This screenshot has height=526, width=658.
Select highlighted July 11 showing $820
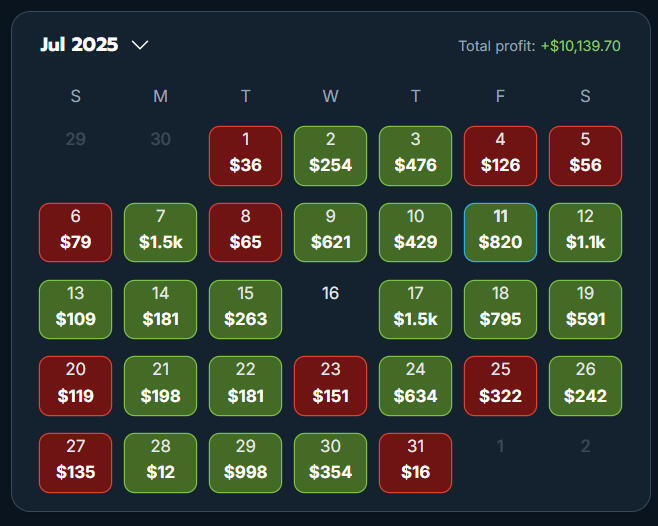click(x=500, y=232)
